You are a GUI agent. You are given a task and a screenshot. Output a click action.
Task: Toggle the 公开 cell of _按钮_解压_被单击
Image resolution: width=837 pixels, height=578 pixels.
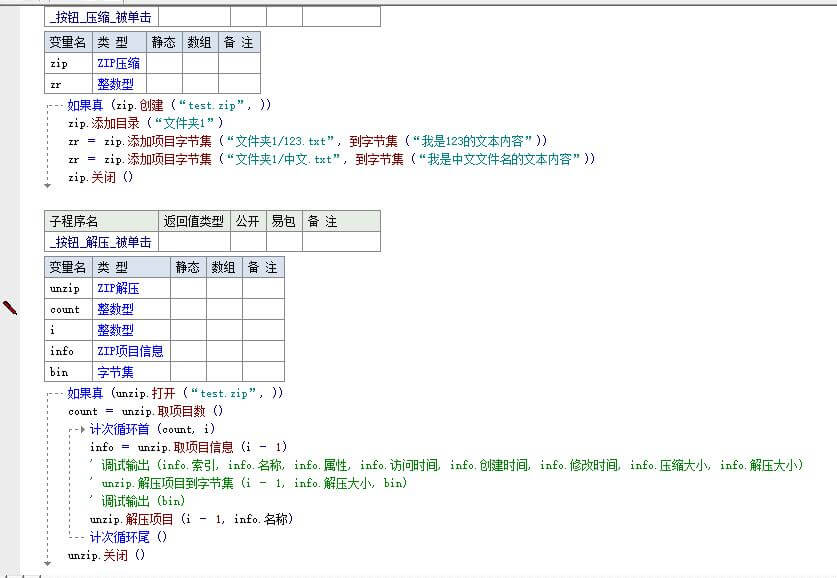coord(246,240)
